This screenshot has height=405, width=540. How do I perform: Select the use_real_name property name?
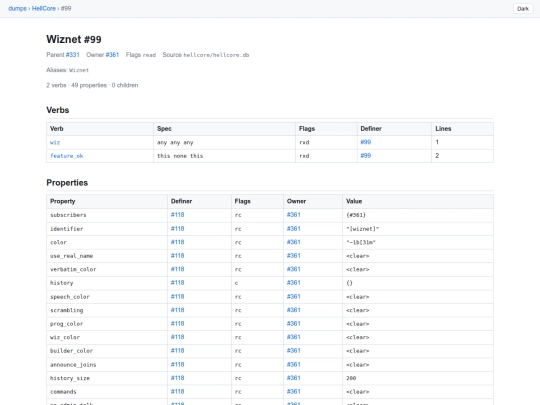pos(72,256)
